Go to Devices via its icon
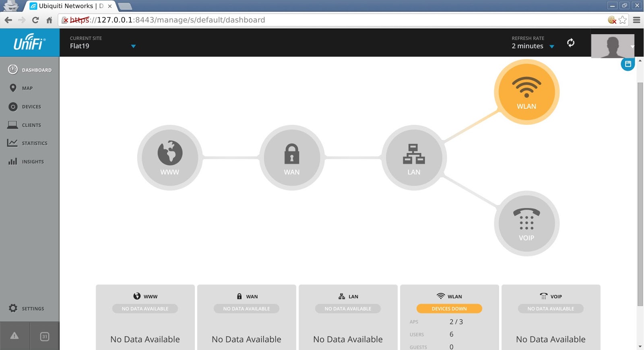Viewport: 644px width, 350px height. (13, 107)
